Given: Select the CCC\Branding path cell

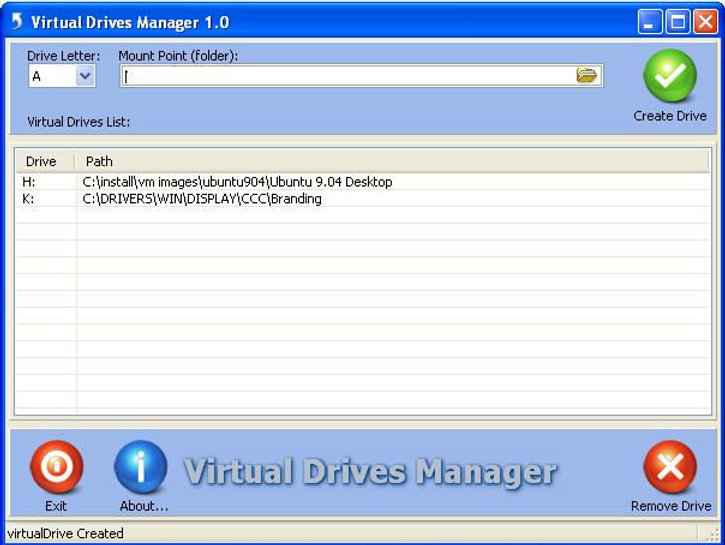Looking at the screenshot, I should (x=202, y=199).
